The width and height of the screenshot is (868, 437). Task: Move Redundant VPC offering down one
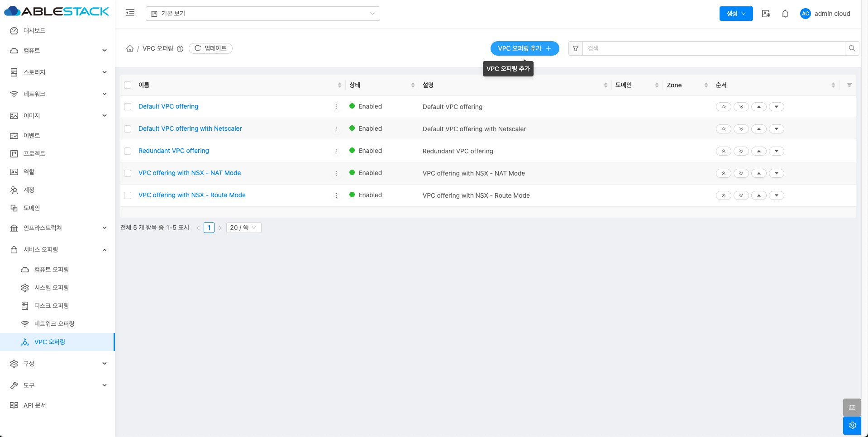(777, 151)
